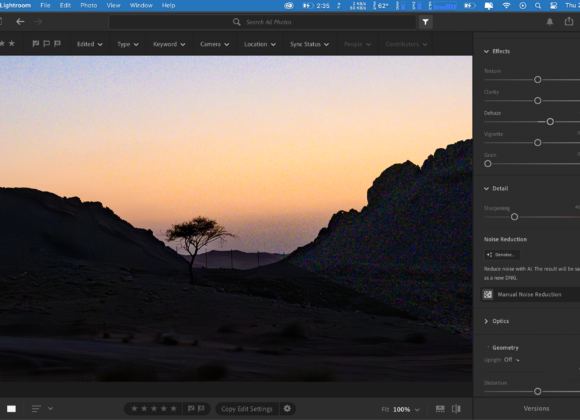580x420 pixels.
Task: Switch to single photo detail view
Action: click(11, 409)
